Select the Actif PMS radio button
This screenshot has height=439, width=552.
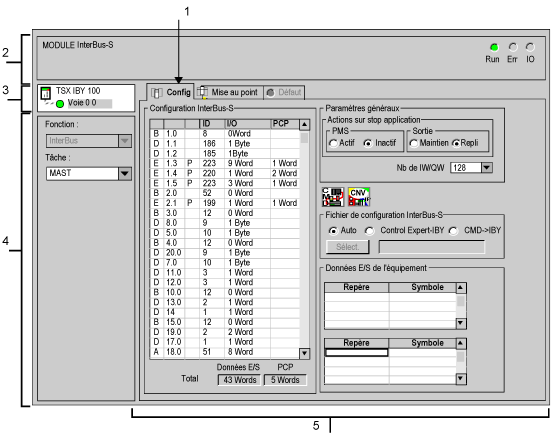(333, 143)
